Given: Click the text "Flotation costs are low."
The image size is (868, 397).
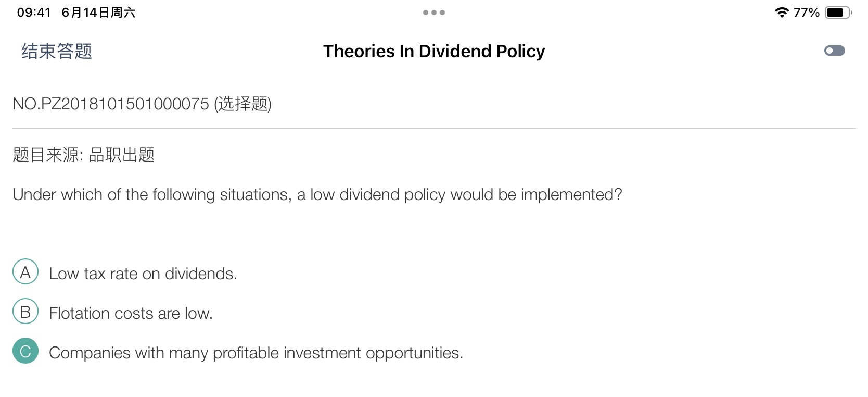Looking at the screenshot, I should pyautogui.click(x=131, y=313).
